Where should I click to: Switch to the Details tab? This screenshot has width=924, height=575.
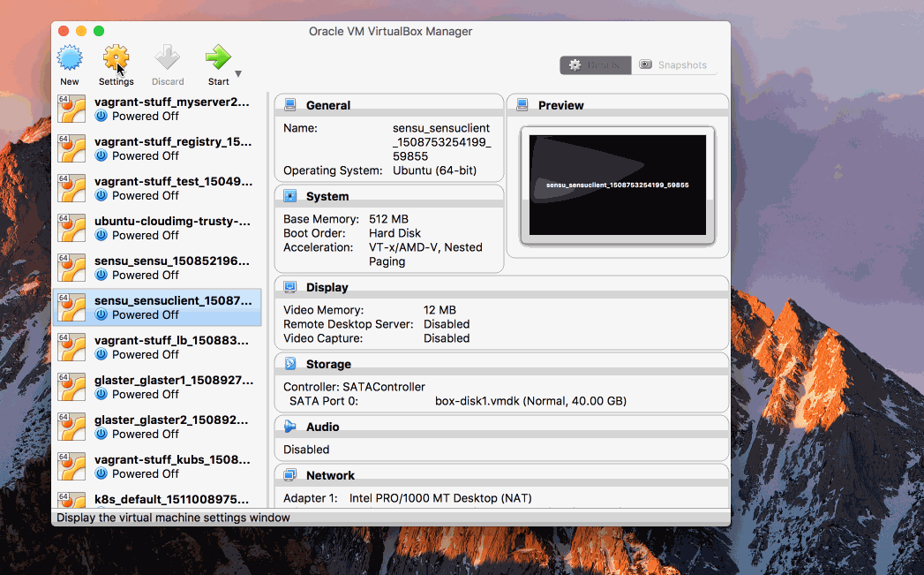tap(595, 64)
